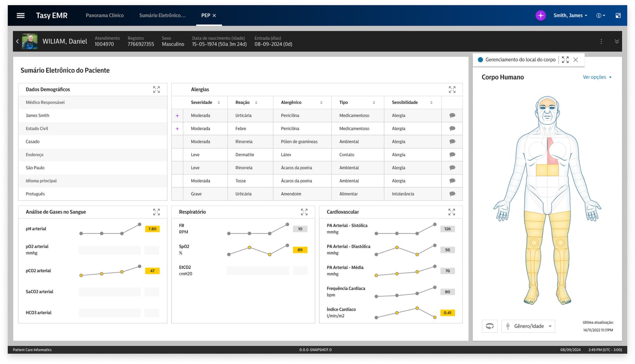Sort allergies by Severidade column
635x364 pixels.
tap(219, 103)
